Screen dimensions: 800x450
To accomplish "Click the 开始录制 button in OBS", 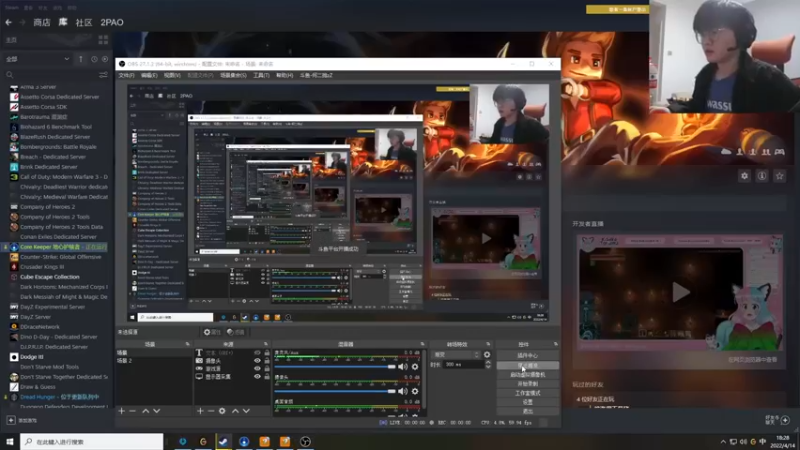I will coord(527,384).
